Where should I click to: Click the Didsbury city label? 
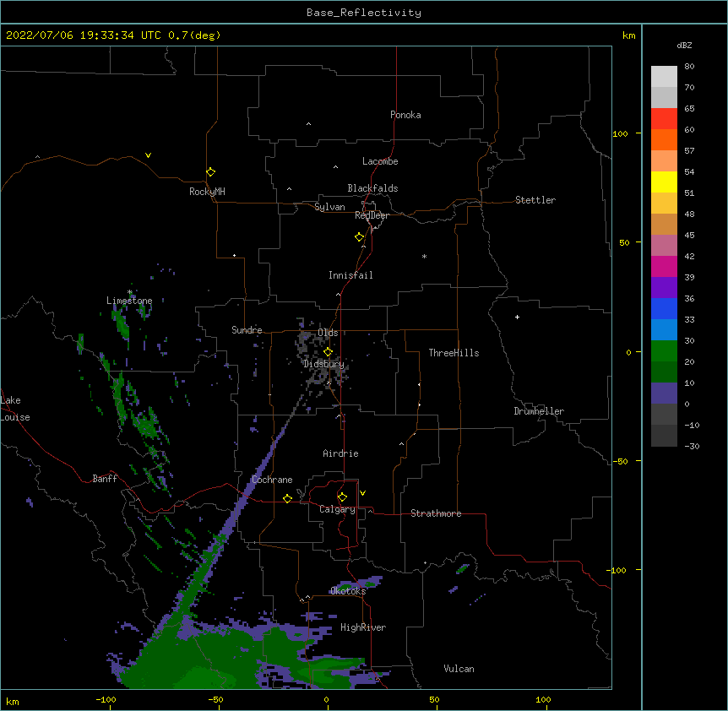click(x=323, y=364)
